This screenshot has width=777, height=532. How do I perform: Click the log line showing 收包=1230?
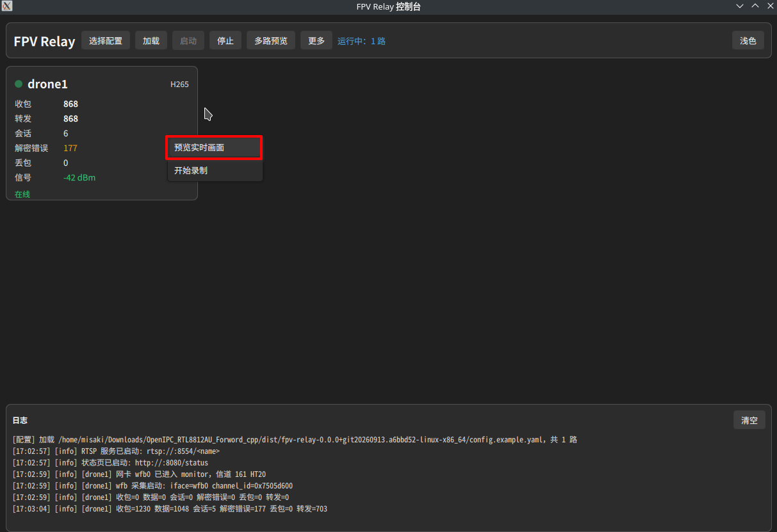point(170,509)
